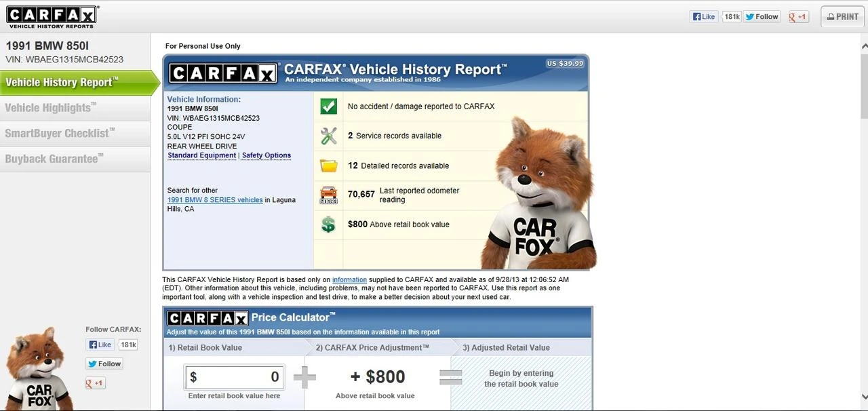
Task: Click the sidebar Car Fox mascot image
Action: [39, 370]
